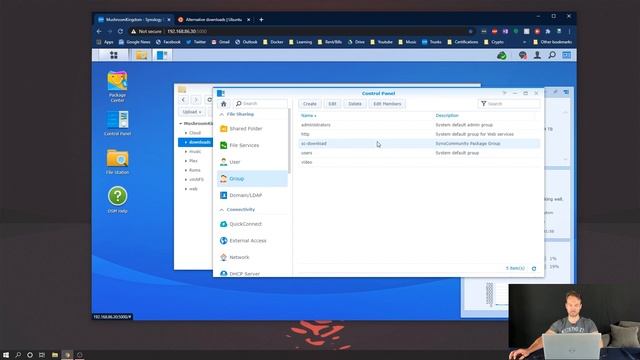Open DSM notifications chat bubble icon
The height and width of the screenshot is (360, 640).
click(x=522, y=55)
